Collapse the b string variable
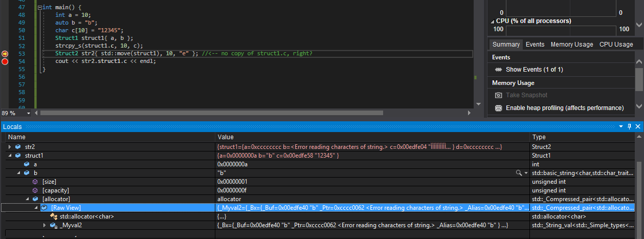Image resolution: width=644 pixels, height=239 pixels. coord(19,173)
